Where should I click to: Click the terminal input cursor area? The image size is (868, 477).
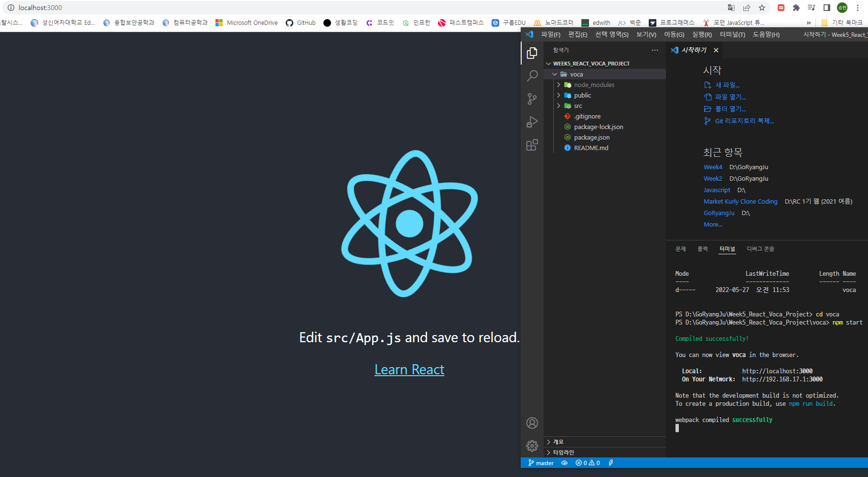(677, 428)
